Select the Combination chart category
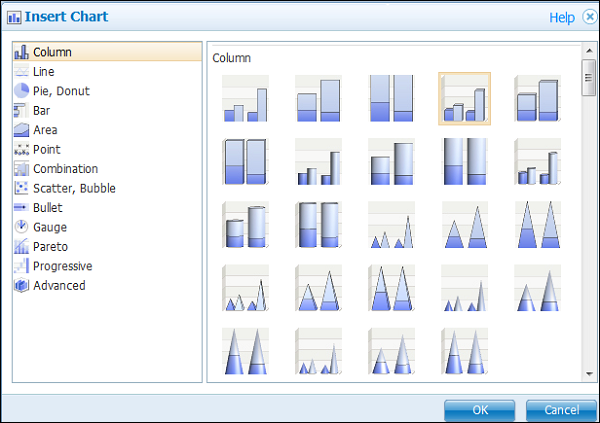The image size is (600, 423). [x=107, y=169]
